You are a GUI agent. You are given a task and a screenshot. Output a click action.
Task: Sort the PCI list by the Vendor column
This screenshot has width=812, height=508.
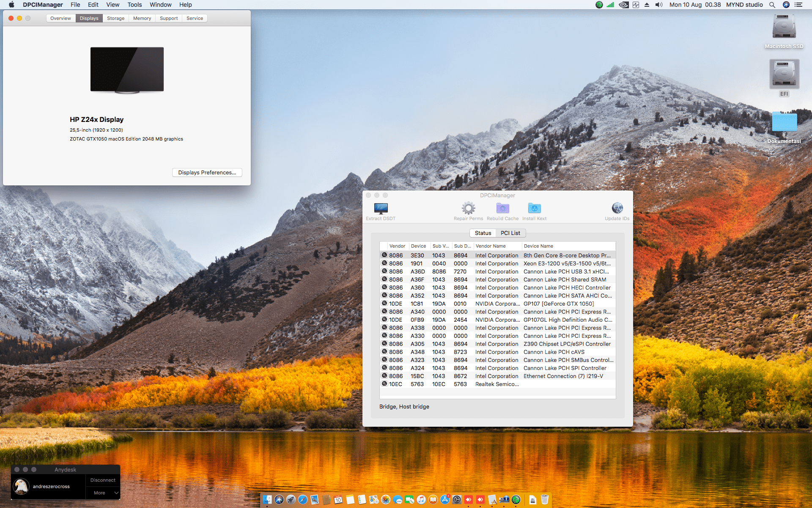pos(397,246)
